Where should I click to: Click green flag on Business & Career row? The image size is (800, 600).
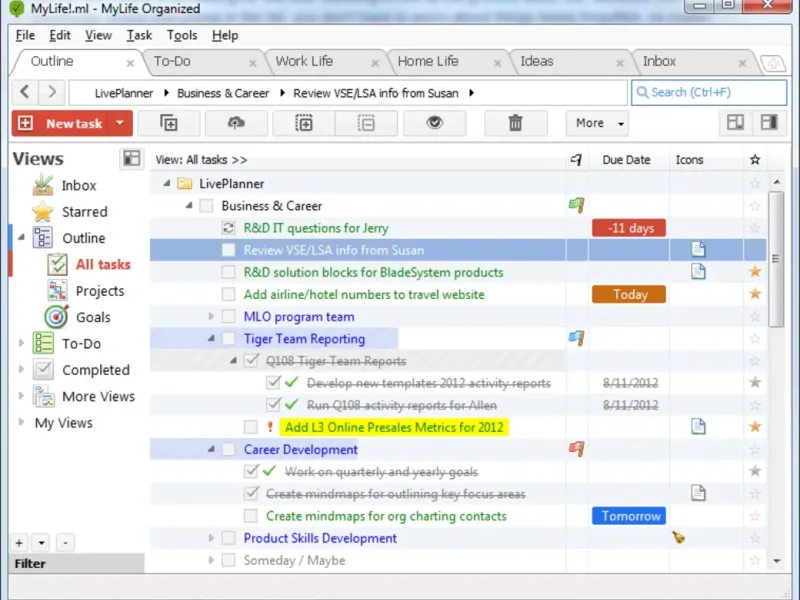577,205
